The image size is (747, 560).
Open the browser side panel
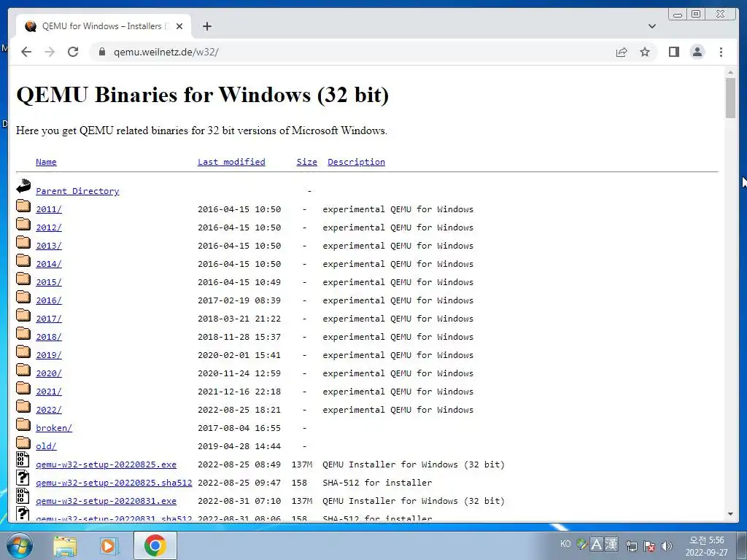pyautogui.click(x=673, y=52)
